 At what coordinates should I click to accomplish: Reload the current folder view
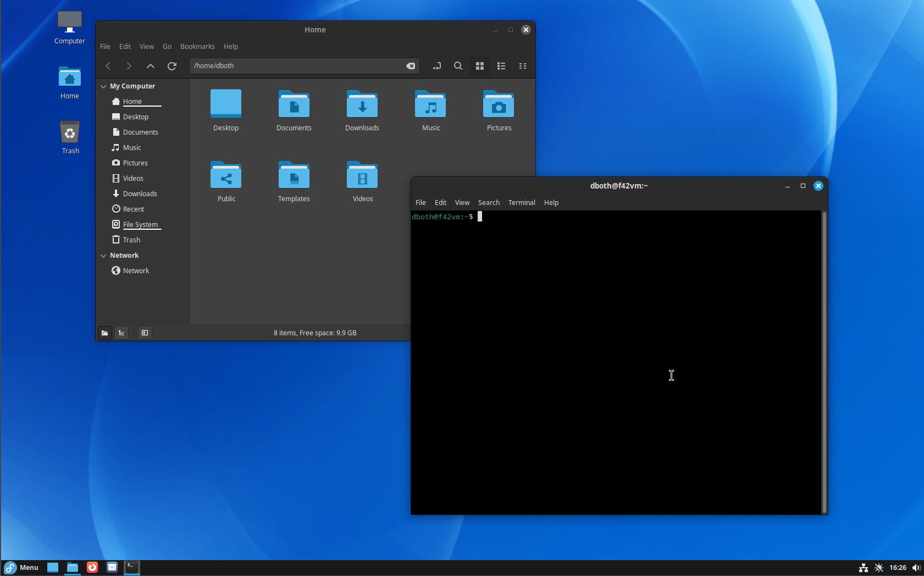(172, 66)
